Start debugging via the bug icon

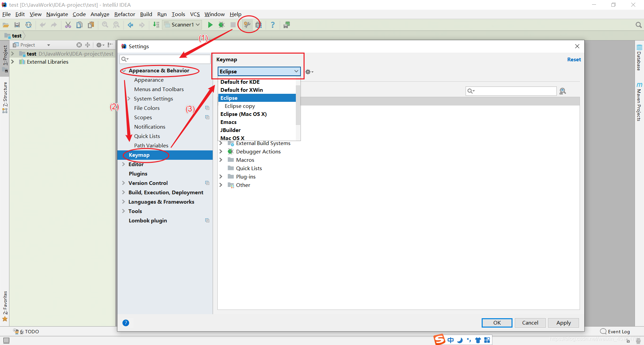[x=221, y=24]
